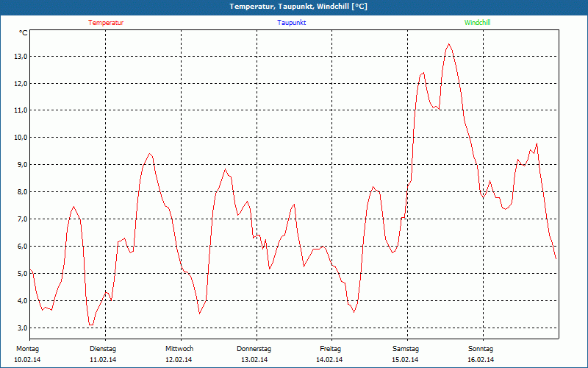This screenshot has width=588, height=368.
Task: Click the 12,0 y-axis value
Action: 21,83
